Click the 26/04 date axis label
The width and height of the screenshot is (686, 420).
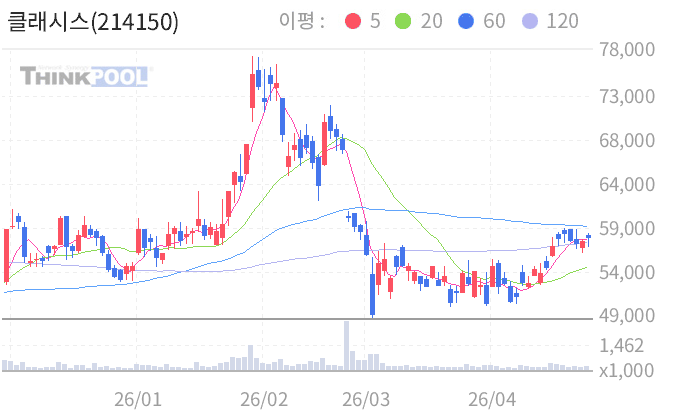[x=492, y=399]
